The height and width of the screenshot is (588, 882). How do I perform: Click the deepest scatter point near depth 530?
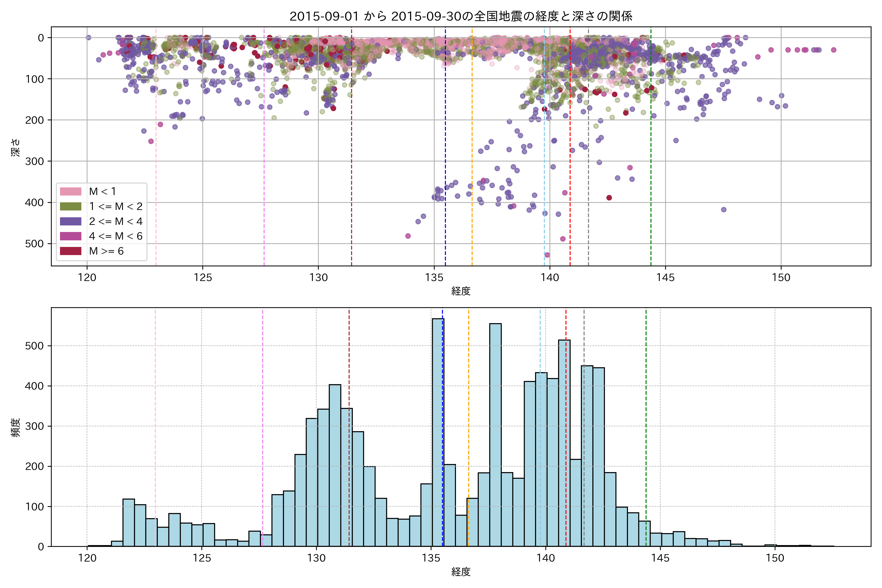coord(547,255)
